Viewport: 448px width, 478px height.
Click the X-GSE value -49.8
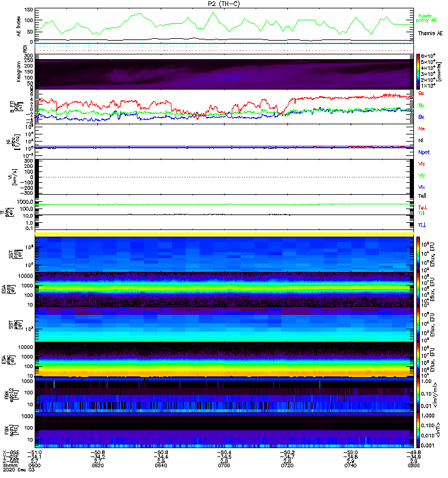coord(413,453)
